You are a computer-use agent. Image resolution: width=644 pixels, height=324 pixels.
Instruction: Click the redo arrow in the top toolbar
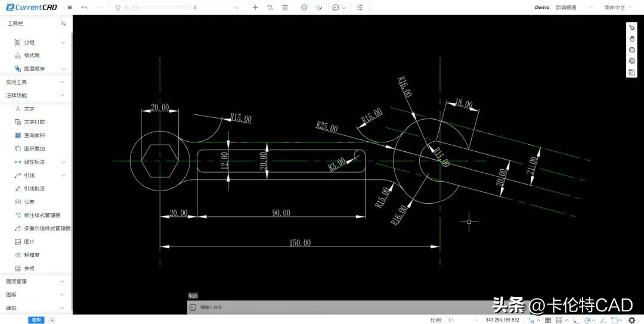pyautogui.click(x=99, y=7)
